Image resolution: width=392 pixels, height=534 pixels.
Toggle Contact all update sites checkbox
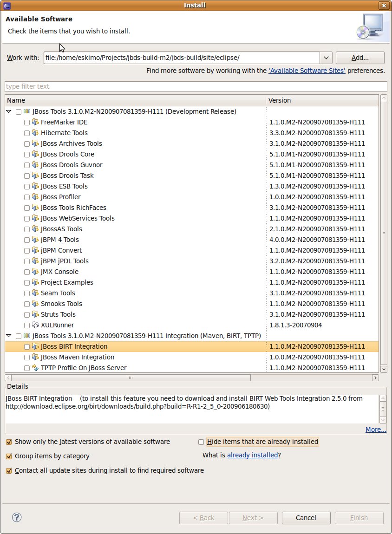tap(9, 471)
